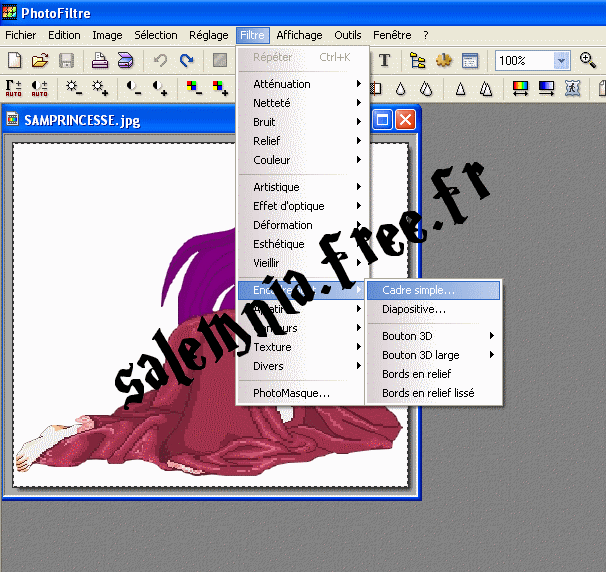Open the zoom percentage dropdown
606x572 pixels.
[561, 61]
